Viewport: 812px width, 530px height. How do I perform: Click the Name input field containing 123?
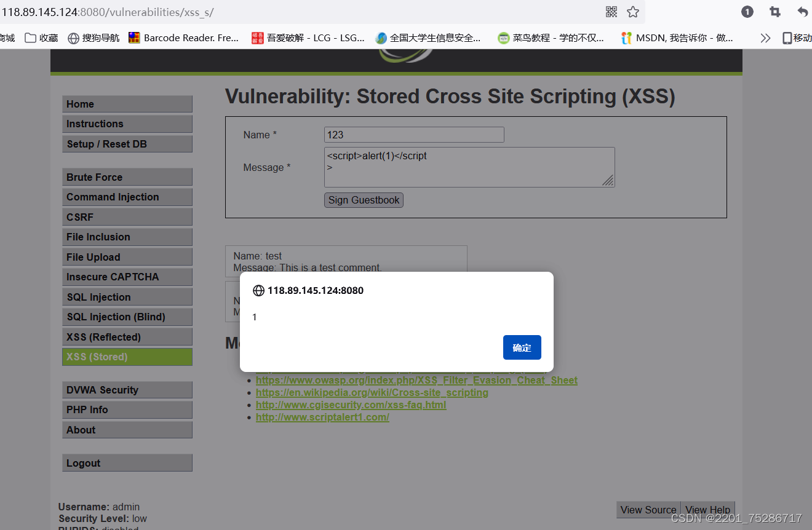click(x=414, y=135)
